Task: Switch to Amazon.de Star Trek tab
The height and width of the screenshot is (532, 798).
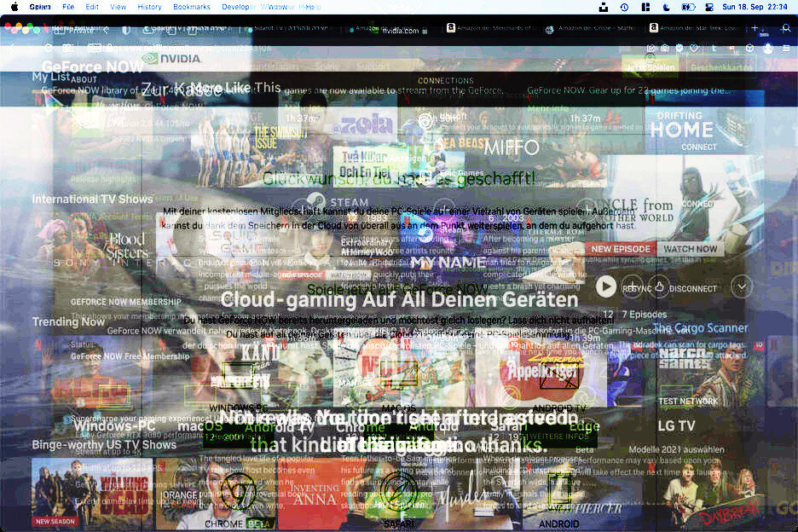Action: [693, 28]
